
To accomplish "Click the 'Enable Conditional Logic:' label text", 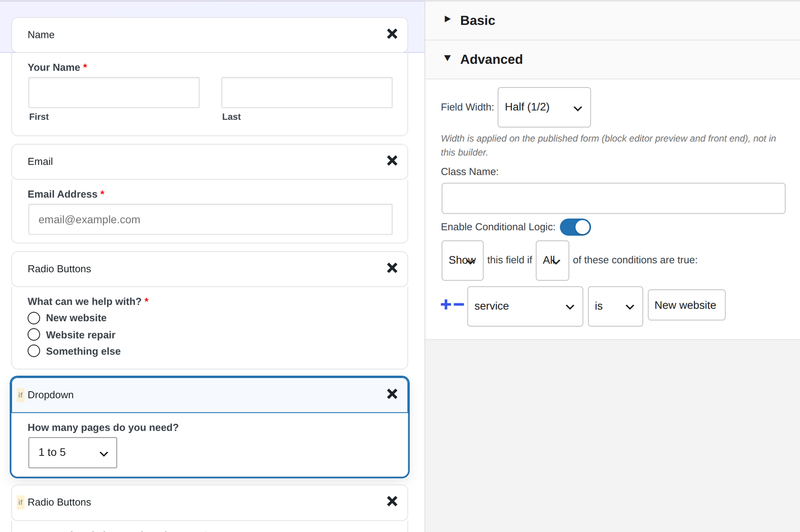I will tap(498, 227).
